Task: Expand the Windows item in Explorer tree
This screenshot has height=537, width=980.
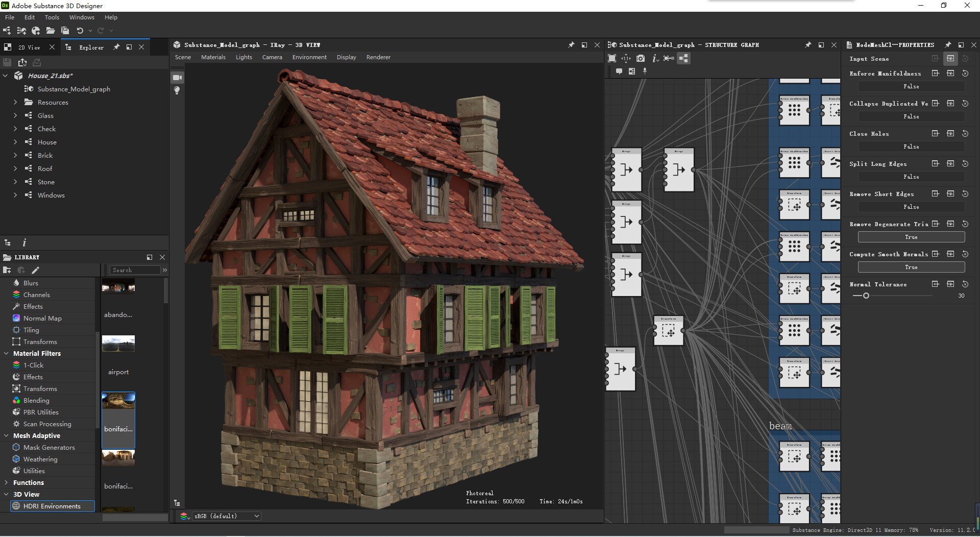Action: click(x=15, y=195)
